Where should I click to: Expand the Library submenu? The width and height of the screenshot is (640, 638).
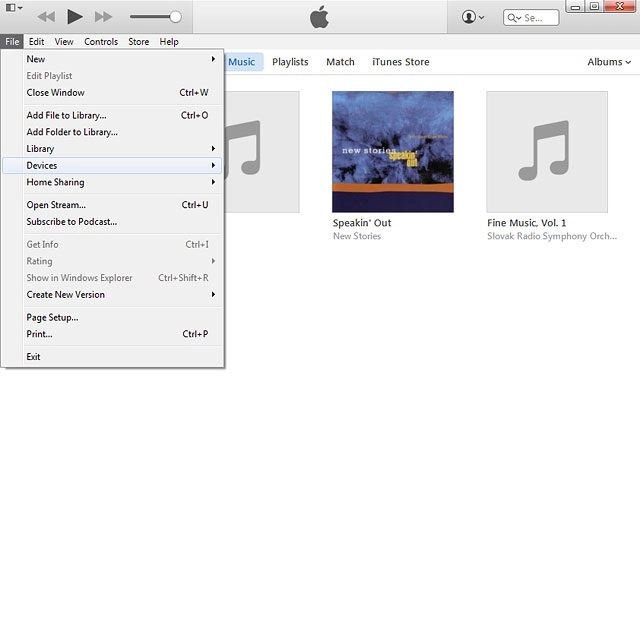click(x=112, y=149)
